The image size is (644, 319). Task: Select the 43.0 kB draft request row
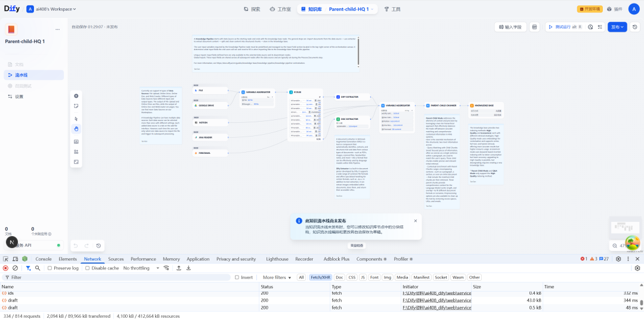pyautogui.click(x=320, y=301)
